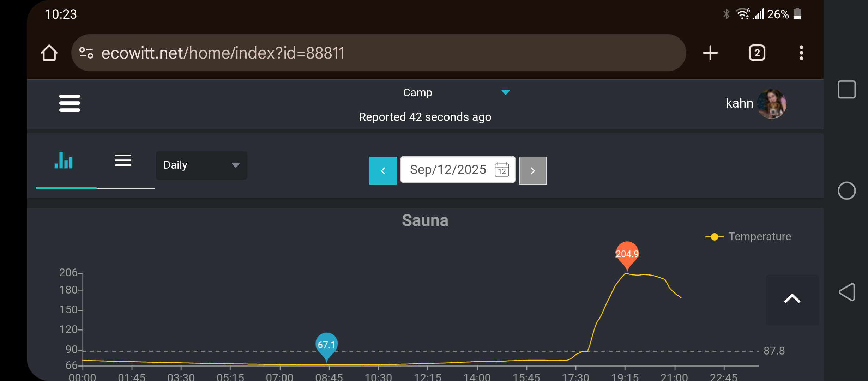Click the 67.1 minimum temperature marker
Screen dimensions: 868x381
point(326,344)
